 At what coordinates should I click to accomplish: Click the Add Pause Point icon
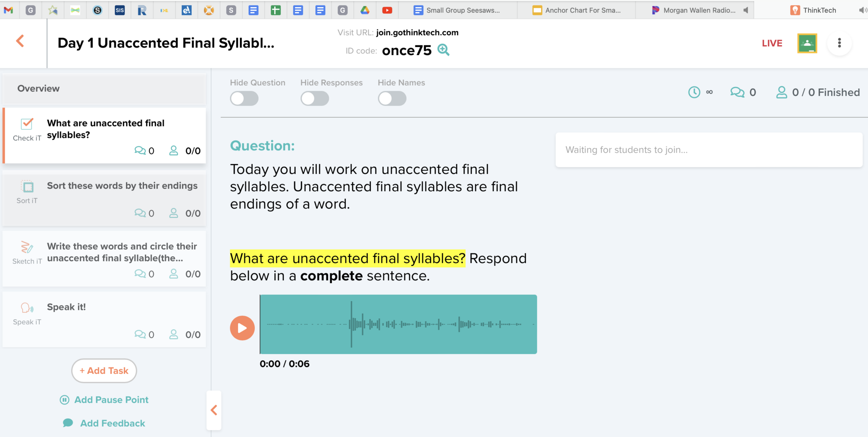point(64,400)
